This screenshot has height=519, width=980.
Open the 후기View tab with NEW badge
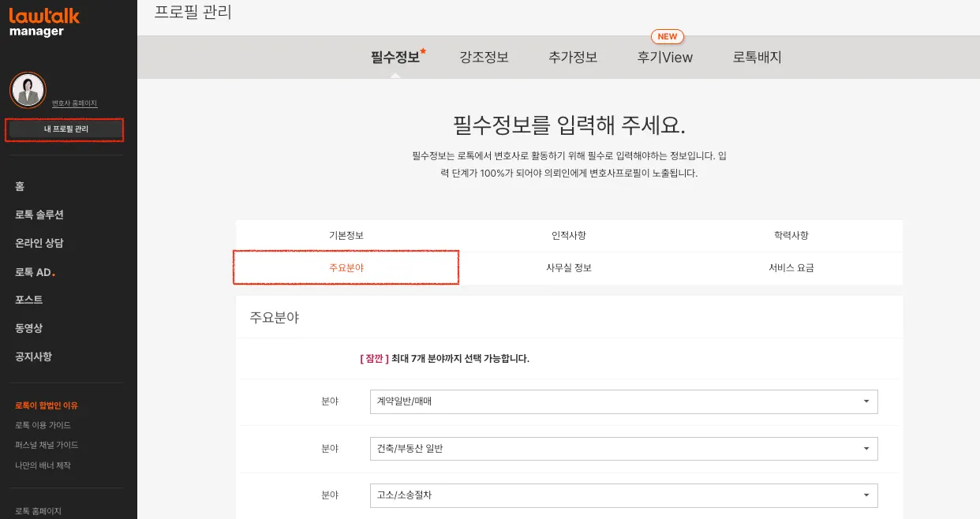[x=665, y=58]
